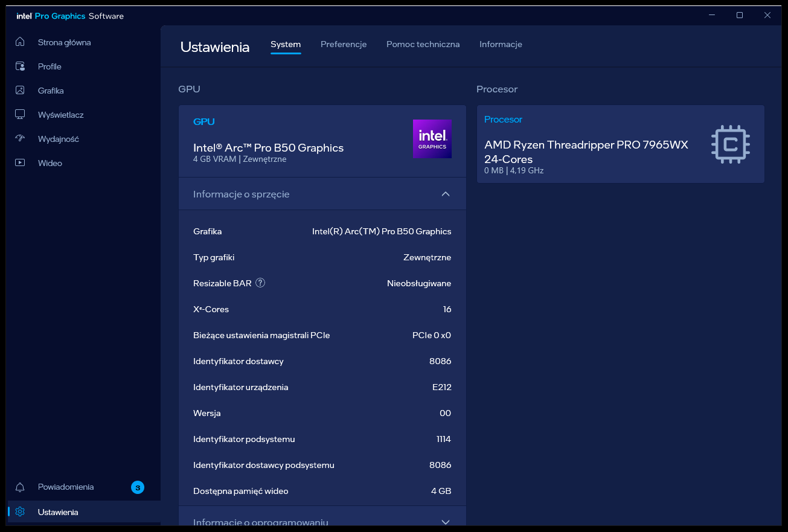Open the Pomoc techniczna tab
The image size is (788, 532).
point(423,45)
